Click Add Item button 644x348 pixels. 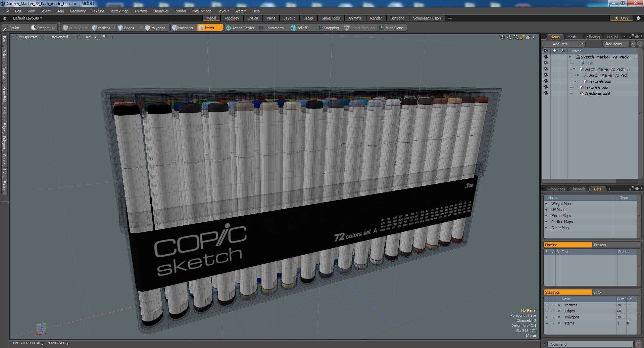(560, 44)
